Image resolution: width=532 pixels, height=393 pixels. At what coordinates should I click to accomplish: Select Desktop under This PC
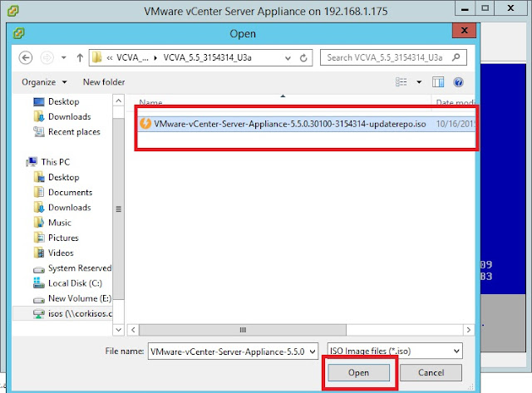[57, 177]
